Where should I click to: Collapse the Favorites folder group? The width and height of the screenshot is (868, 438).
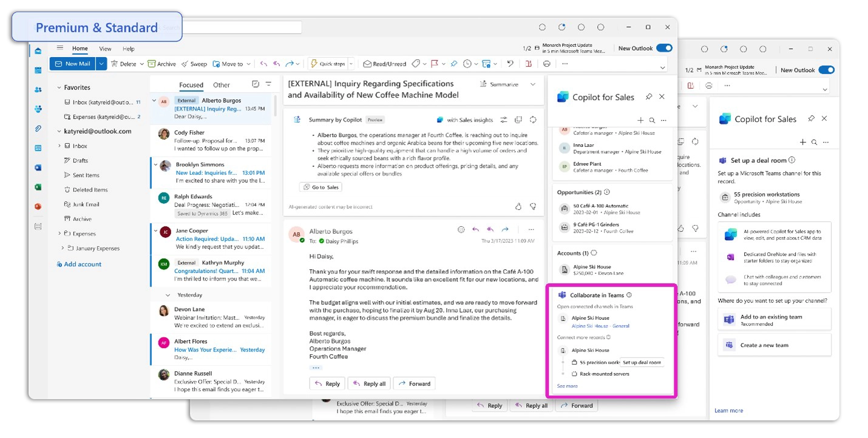(x=59, y=87)
